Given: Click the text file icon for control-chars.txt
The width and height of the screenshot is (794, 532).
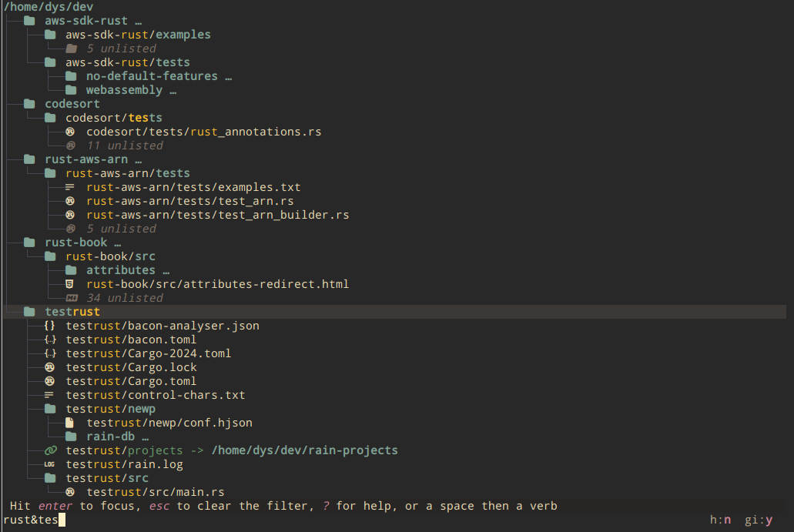Looking at the screenshot, I should point(50,395).
